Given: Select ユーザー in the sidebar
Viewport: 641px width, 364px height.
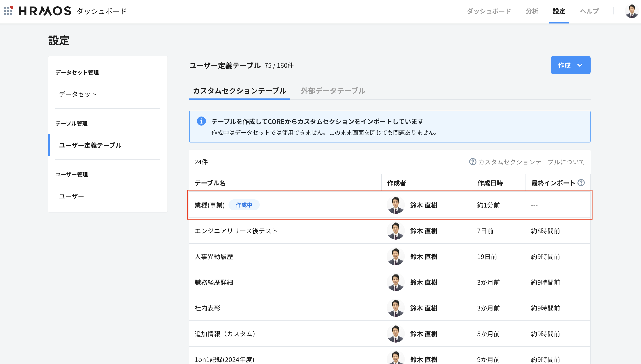Looking at the screenshot, I should tap(72, 196).
